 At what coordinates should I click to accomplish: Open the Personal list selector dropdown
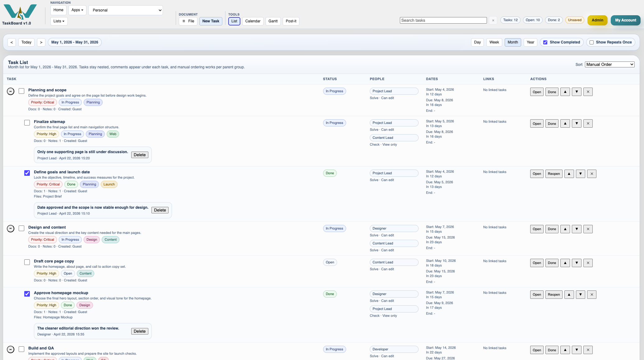(126, 10)
